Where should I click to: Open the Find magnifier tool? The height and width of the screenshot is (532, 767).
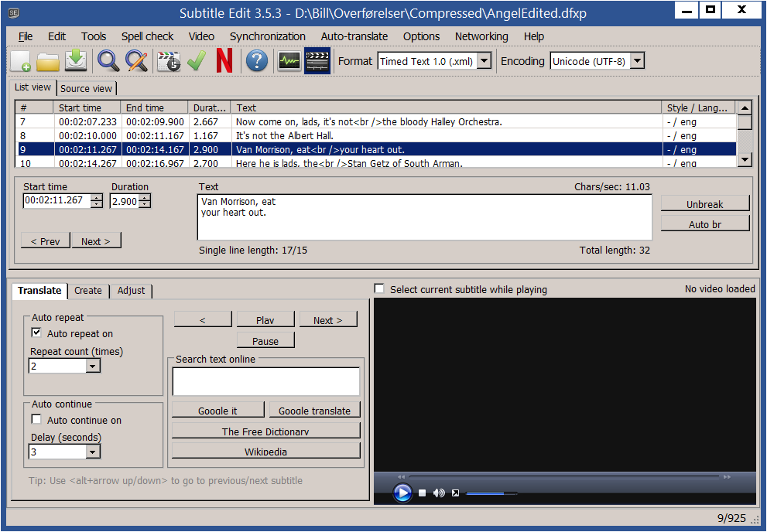coord(108,61)
